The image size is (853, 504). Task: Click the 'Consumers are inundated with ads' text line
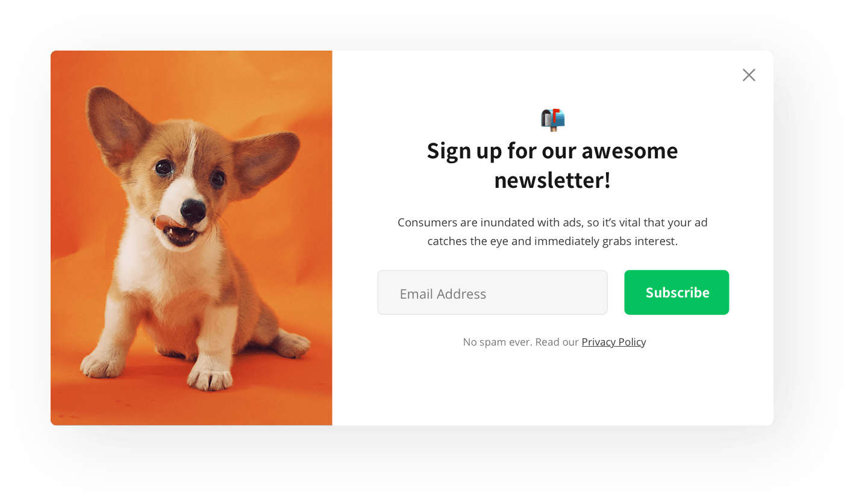pos(552,223)
